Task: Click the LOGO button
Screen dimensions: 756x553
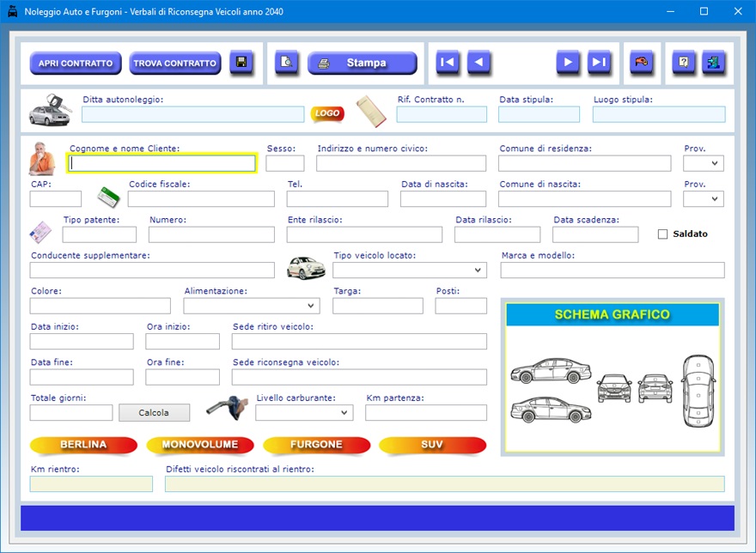Action: [326, 113]
